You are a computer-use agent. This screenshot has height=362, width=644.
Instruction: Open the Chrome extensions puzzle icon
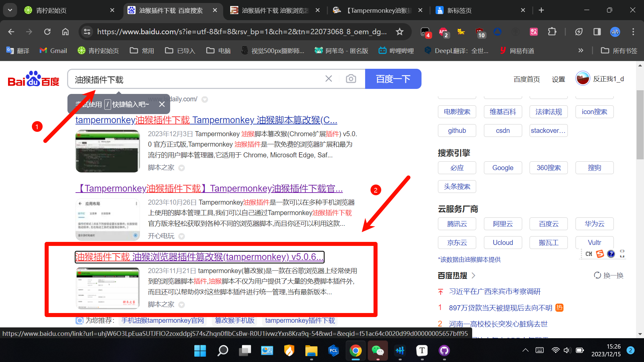pos(552,32)
